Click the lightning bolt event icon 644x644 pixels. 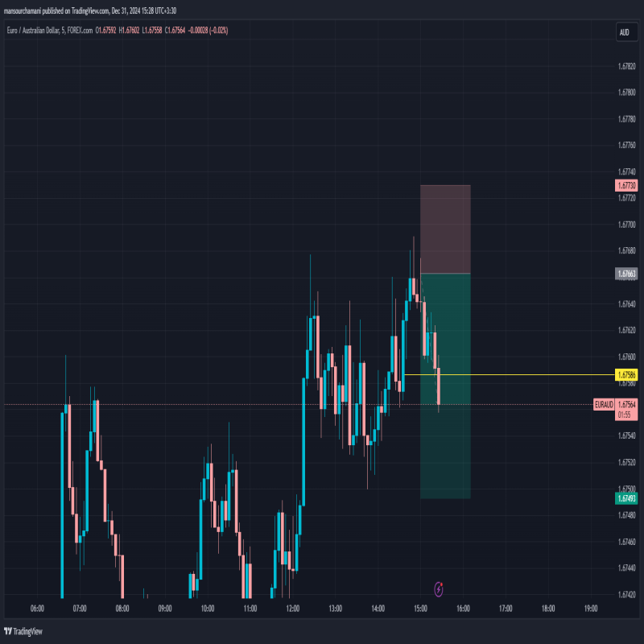[438, 589]
